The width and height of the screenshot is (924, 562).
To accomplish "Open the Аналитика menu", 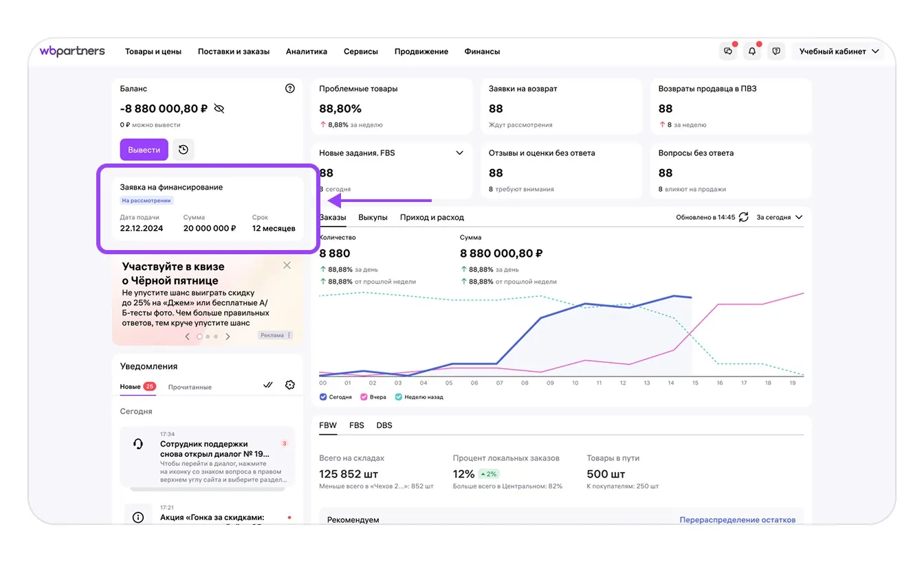I will coord(306,52).
